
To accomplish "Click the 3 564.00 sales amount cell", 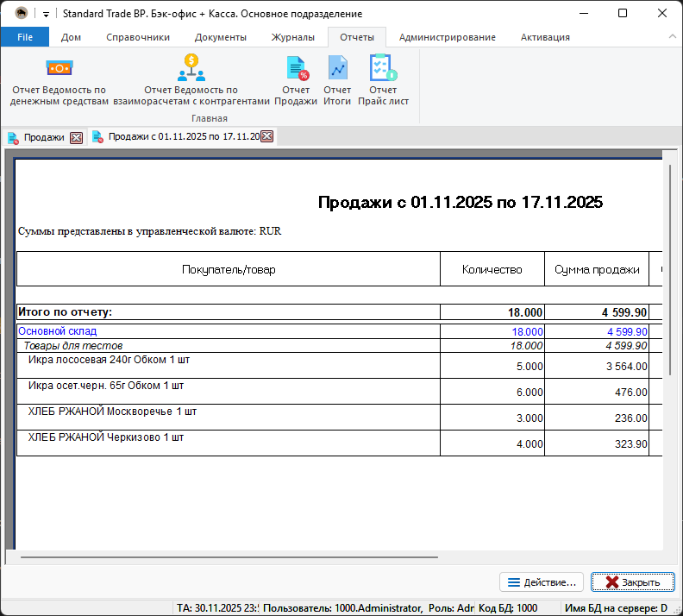I will 597,366.
